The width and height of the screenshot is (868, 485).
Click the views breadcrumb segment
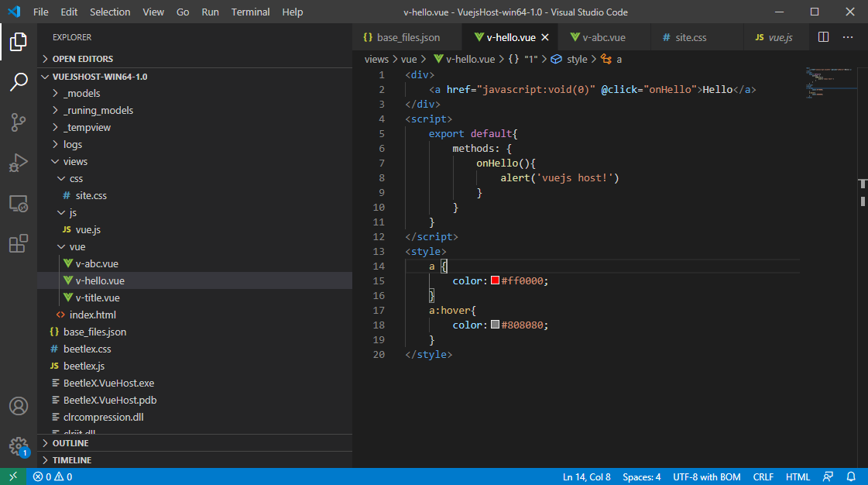tap(376, 59)
